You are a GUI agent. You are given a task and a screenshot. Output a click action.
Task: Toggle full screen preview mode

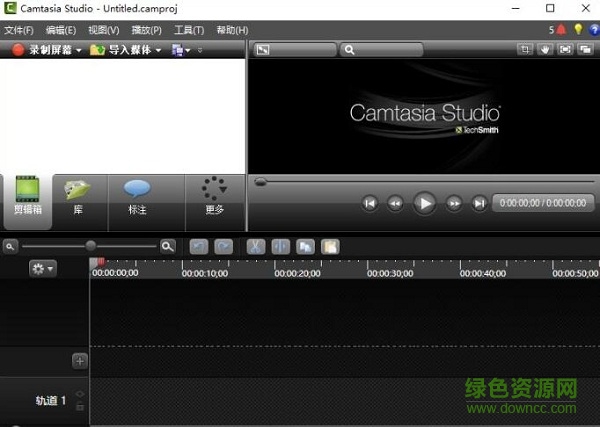tap(566, 49)
